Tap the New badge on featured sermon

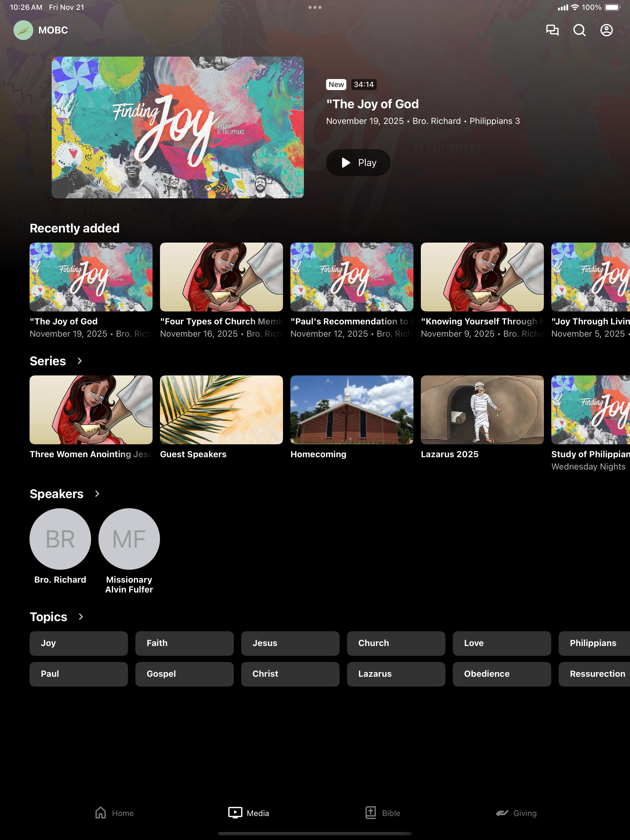[x=336, y=84]
